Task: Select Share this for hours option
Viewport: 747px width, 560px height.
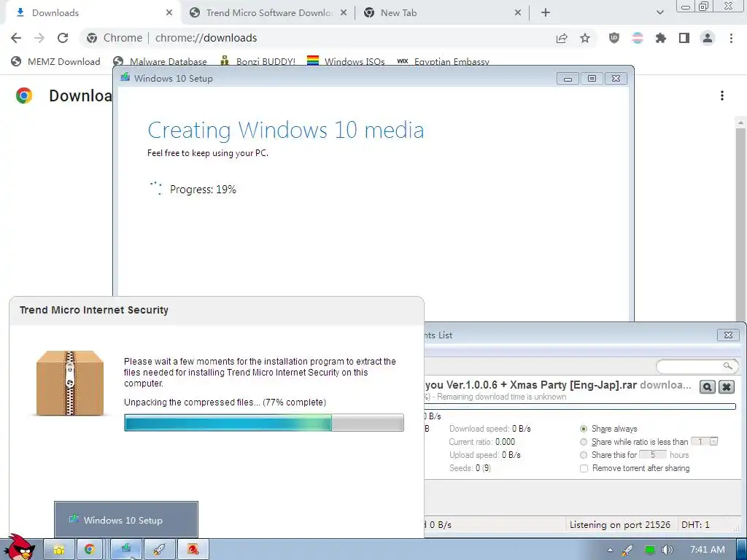Action: tap(584, 455)
